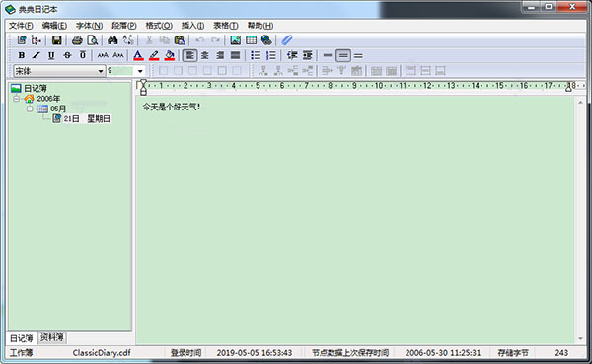
Task: Click the paperclip attachment icon
Action: pos(287,40)
